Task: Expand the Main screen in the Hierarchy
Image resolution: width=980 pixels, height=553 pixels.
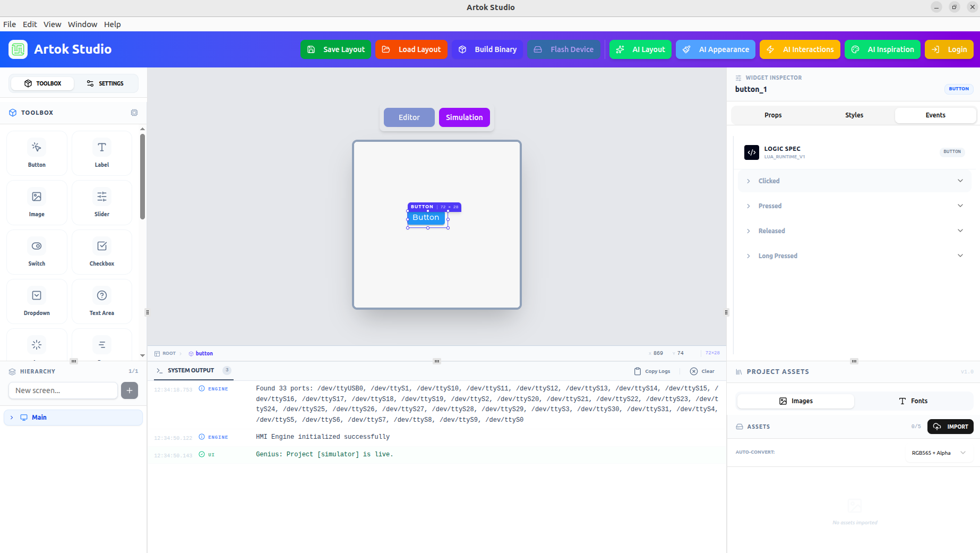Action: (x=11, y=418)
